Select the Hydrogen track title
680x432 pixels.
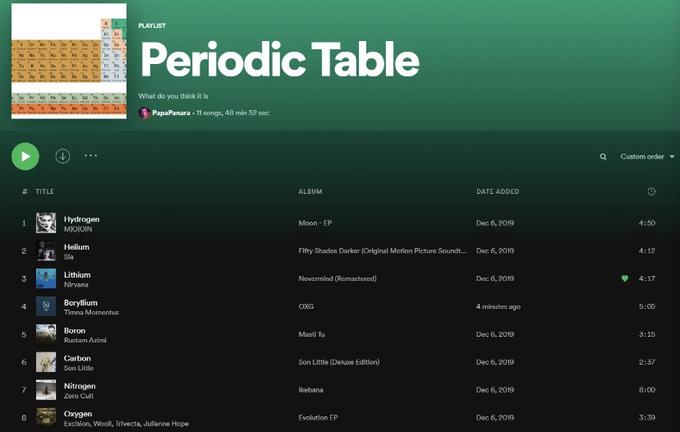[x=82, y=219]
